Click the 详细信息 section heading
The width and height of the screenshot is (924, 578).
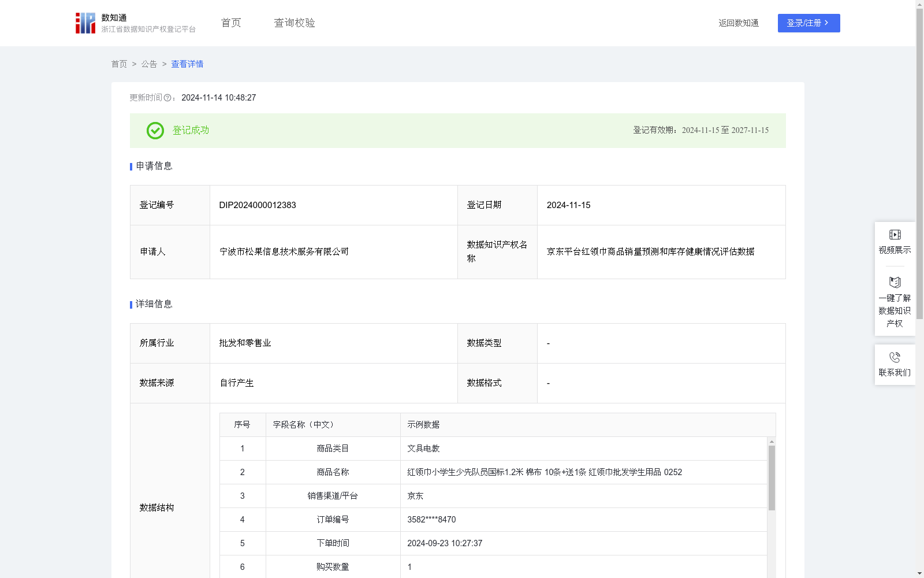pyautogui.click(x=154, y=305)
